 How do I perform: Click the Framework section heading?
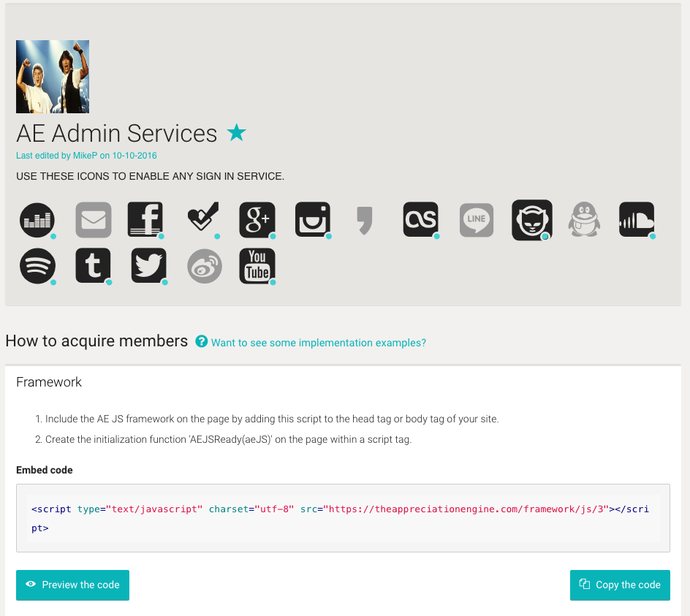[49, 382]
